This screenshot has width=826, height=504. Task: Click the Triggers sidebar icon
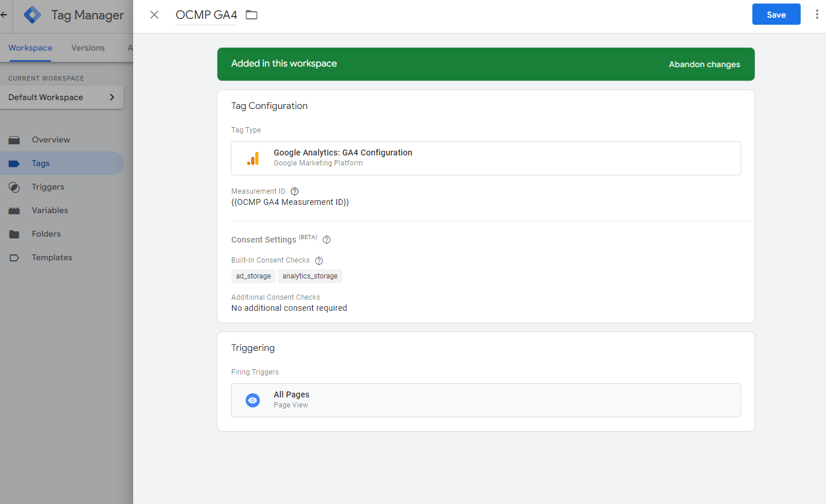14,187
